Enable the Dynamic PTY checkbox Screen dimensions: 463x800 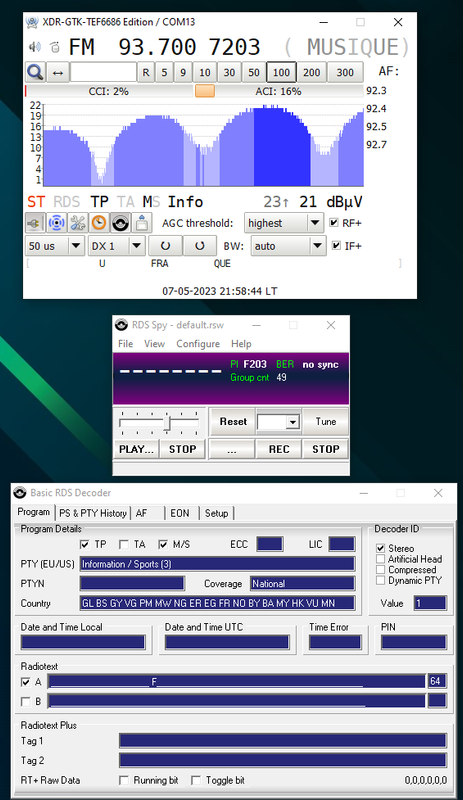pyautogui.click(x=380, y=580)
